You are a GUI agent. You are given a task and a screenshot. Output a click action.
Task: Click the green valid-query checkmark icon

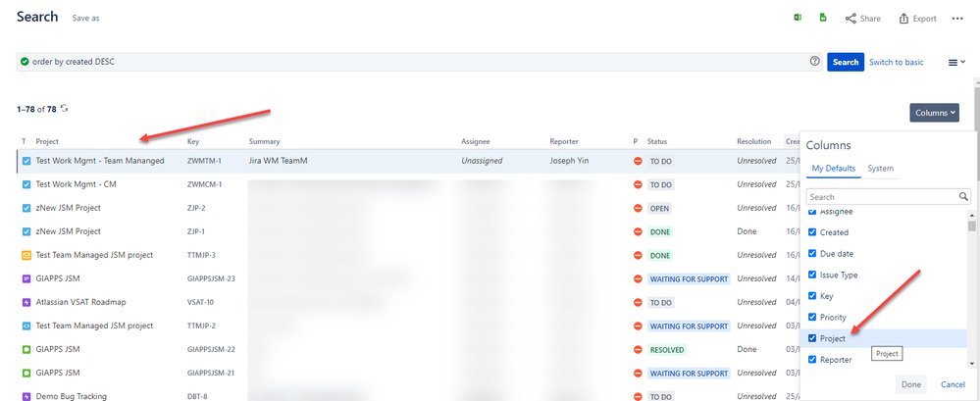25,62
